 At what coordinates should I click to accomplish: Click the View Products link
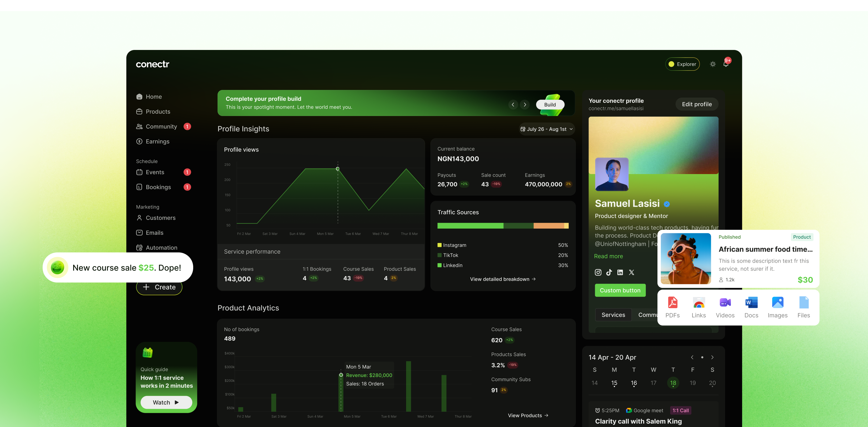click(528, 415)
